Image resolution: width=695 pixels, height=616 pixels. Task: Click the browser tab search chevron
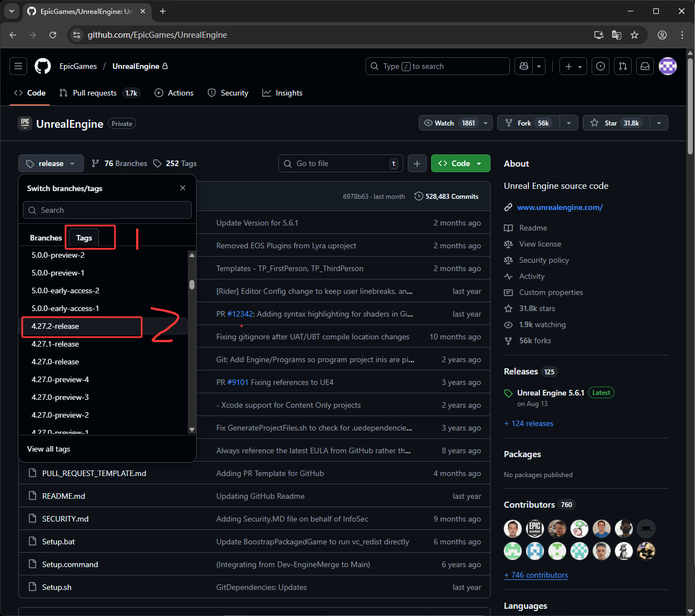pos(12,11)
